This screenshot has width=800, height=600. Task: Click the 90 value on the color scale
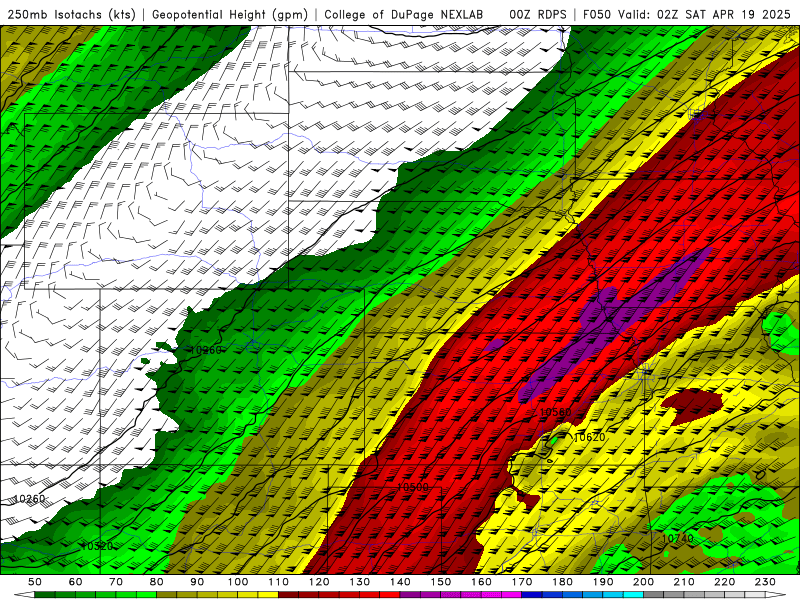coord(197,582)
